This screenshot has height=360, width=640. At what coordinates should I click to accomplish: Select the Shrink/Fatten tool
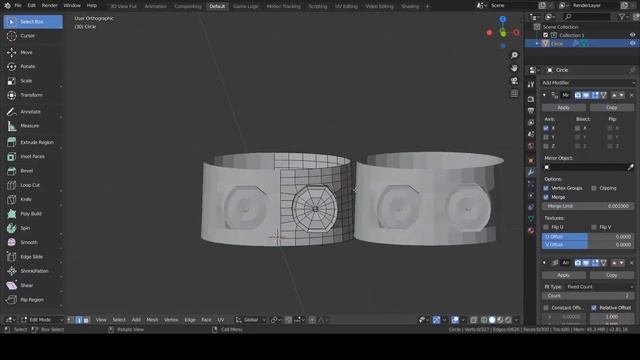(33, 271)
